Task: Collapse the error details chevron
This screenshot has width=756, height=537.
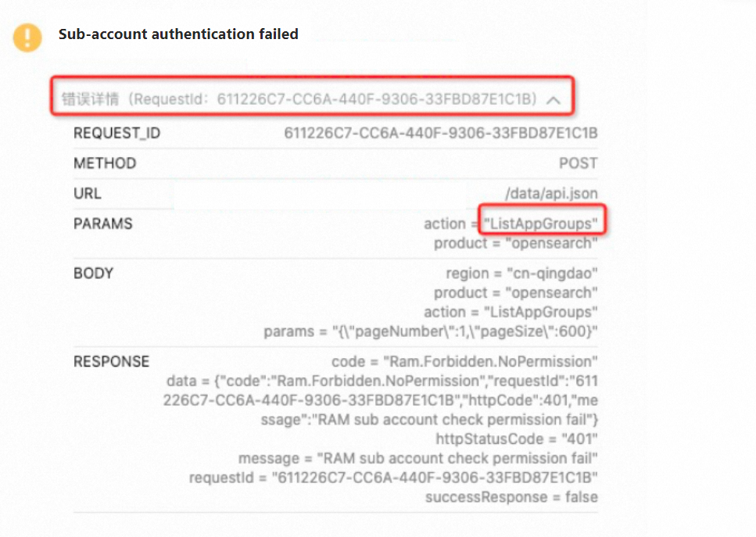Action: (554, 100)
